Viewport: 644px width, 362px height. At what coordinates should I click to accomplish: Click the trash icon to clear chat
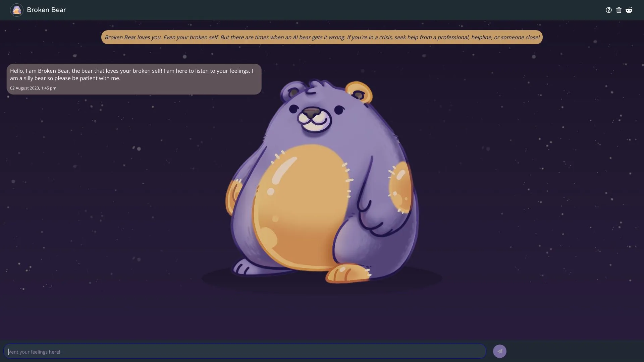pyautogui.click(x=619, y=10)
